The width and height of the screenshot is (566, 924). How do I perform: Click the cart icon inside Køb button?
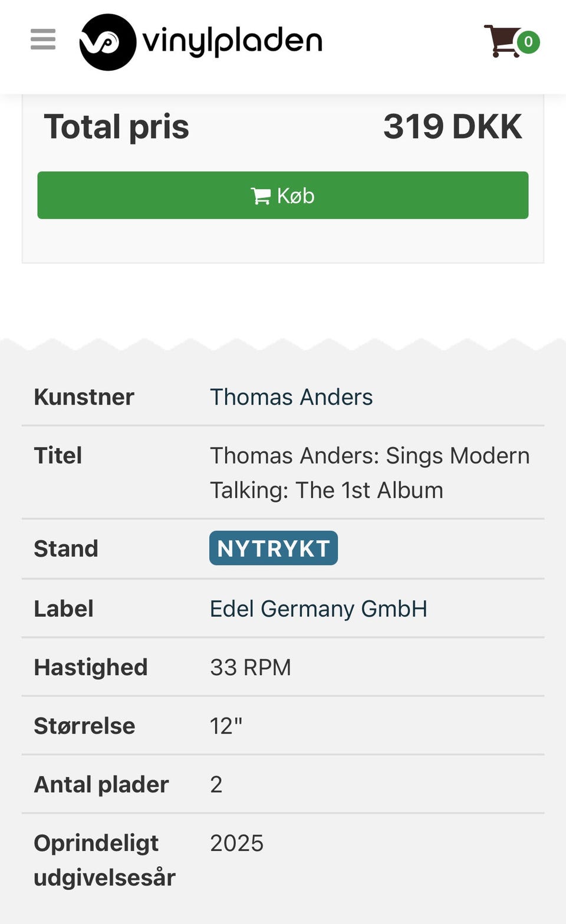[261, 196]
